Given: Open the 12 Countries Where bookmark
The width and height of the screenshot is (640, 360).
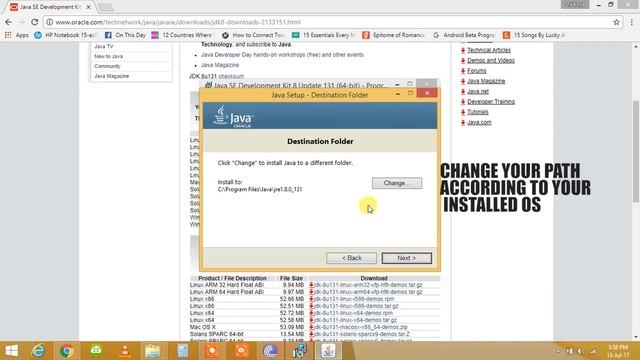Looking at the screenshot, I should coord(182,35).
